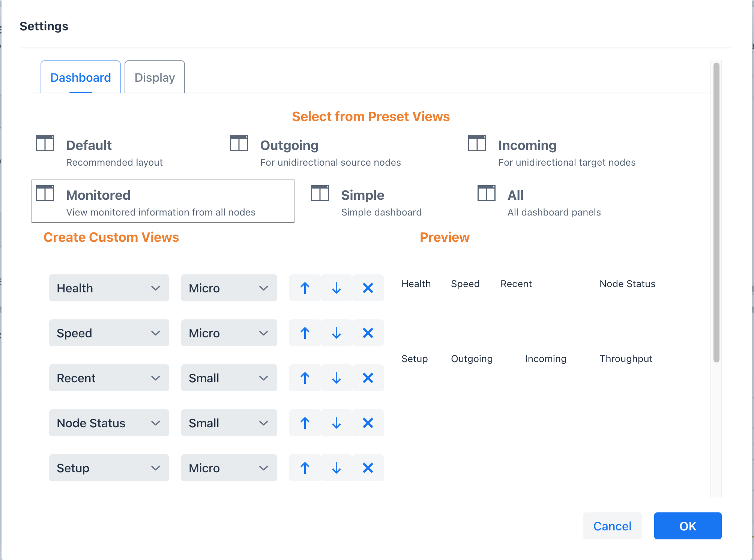Viewport: 754px width, 560px height.
Task: Remove the Setup panel
Action: tap(368, 468)
